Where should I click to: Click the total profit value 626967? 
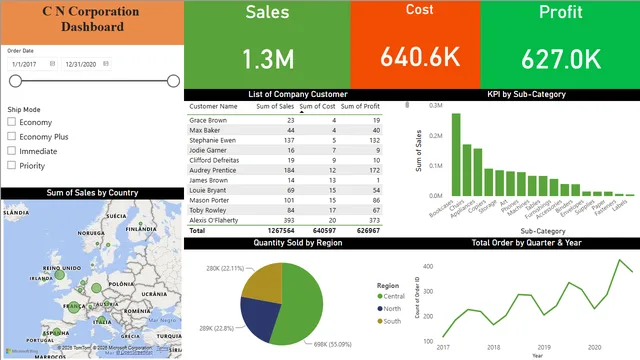[x=368, y=231]
